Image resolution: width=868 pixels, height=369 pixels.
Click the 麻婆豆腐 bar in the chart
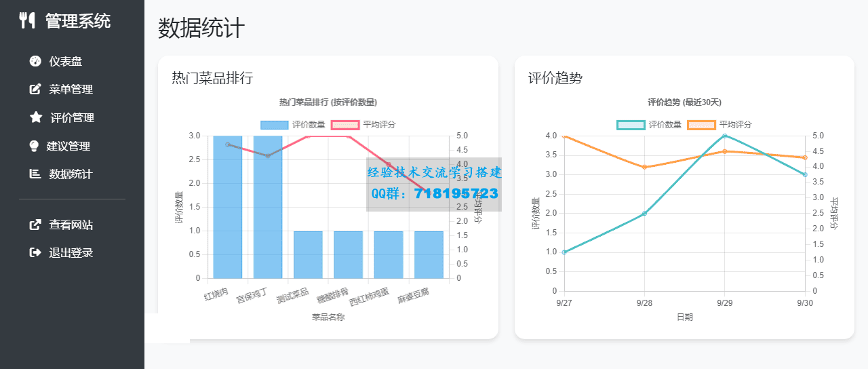[429, 254]
